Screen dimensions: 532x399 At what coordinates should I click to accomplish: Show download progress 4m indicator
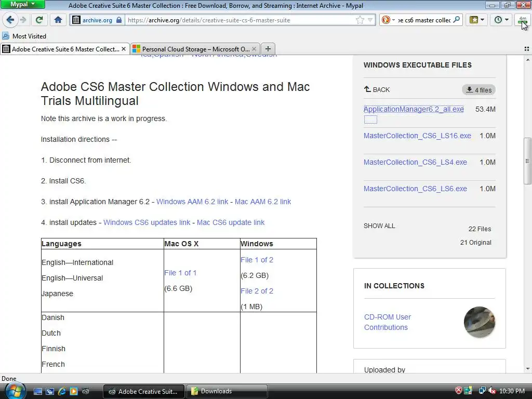[x=523, y=20]
